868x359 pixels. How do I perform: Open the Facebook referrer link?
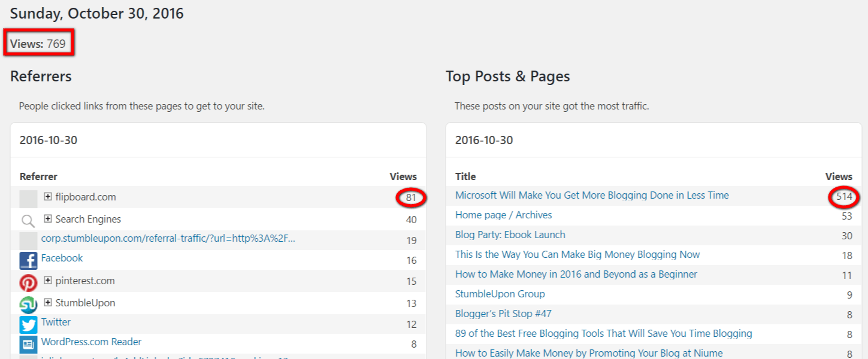(62, 258)
